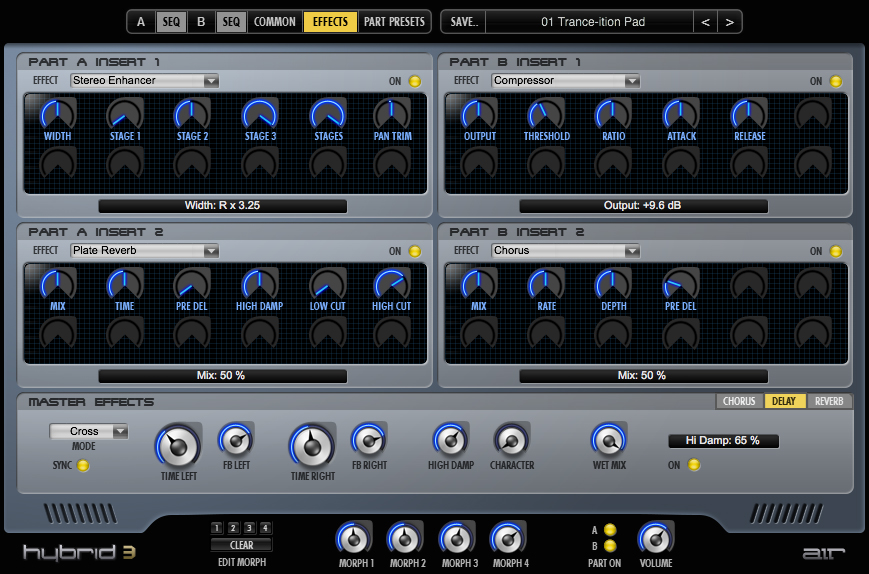The image size is (869, 574).
Task: Open the Stereo Enhancer effect dropdown
Action: pos(144,80)
